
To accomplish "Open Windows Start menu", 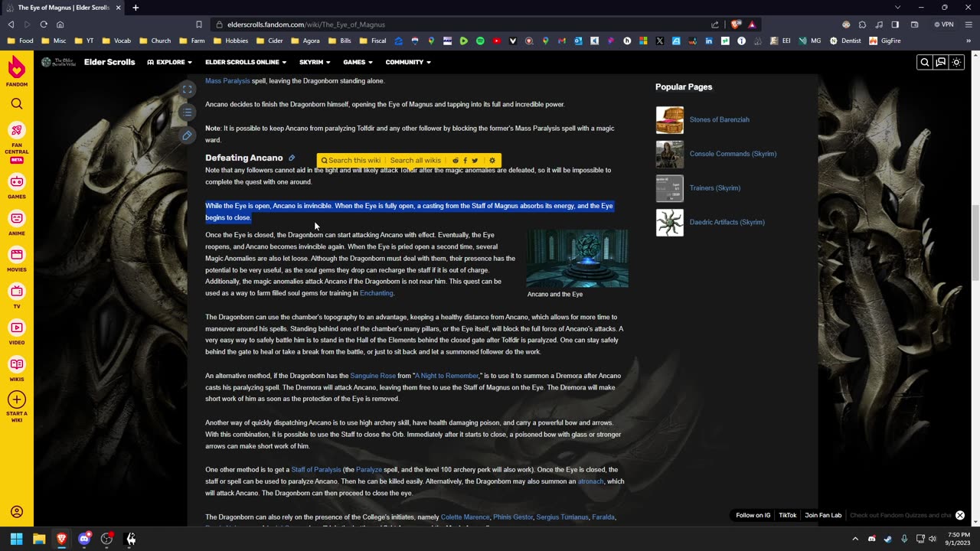I will pyautogui.click(x=16, y=539).
